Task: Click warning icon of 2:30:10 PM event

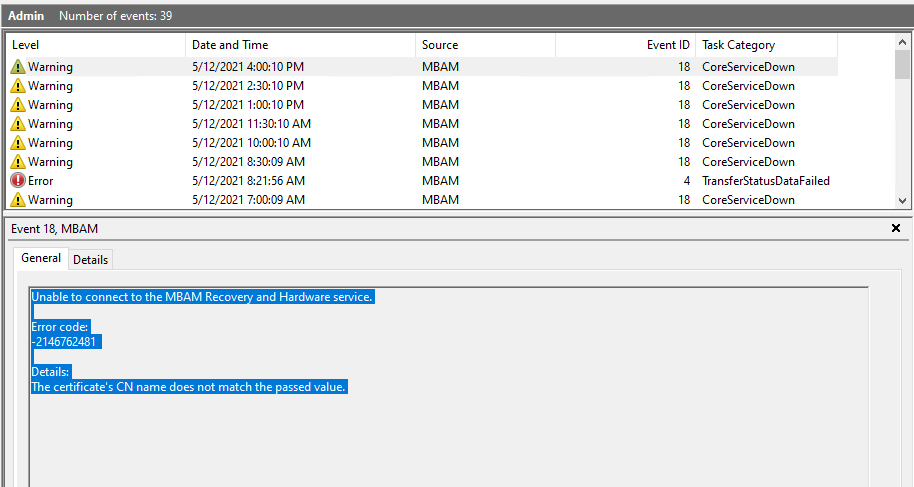Action: click(18, 86)
